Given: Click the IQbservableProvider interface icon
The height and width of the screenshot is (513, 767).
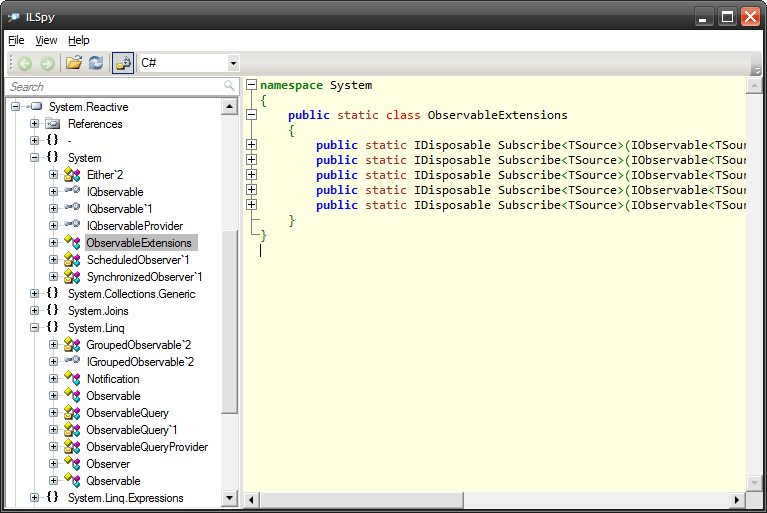Looking at the screenshot, I should tap(72, 224).
